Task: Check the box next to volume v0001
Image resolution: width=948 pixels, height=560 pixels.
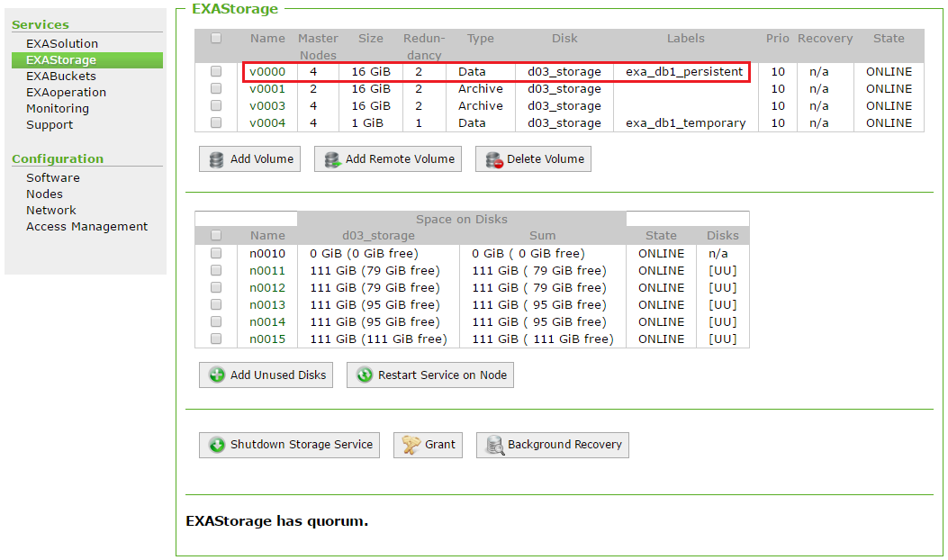Action: [216, 88]
